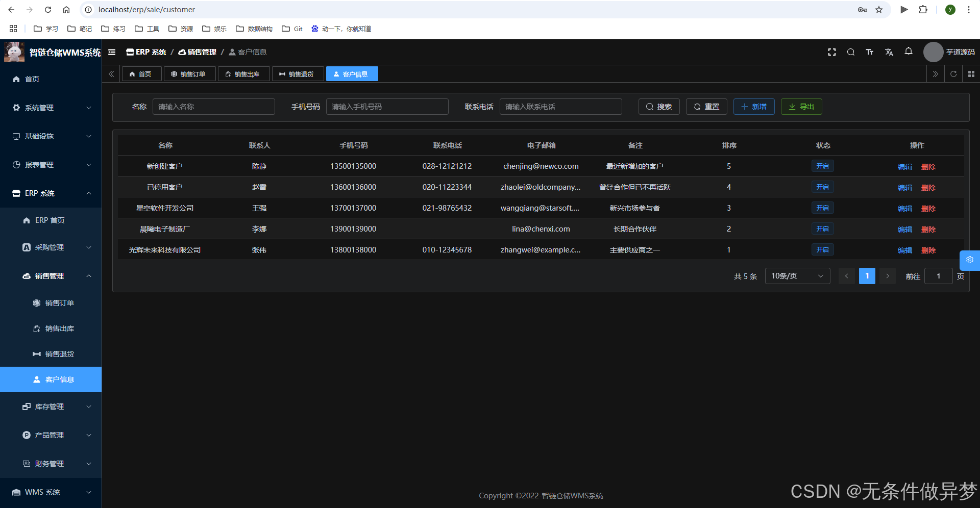Toggle 开启 status for 新创建客户
Viewport: 980px width, 508px height.
click(x=822, y=166)
